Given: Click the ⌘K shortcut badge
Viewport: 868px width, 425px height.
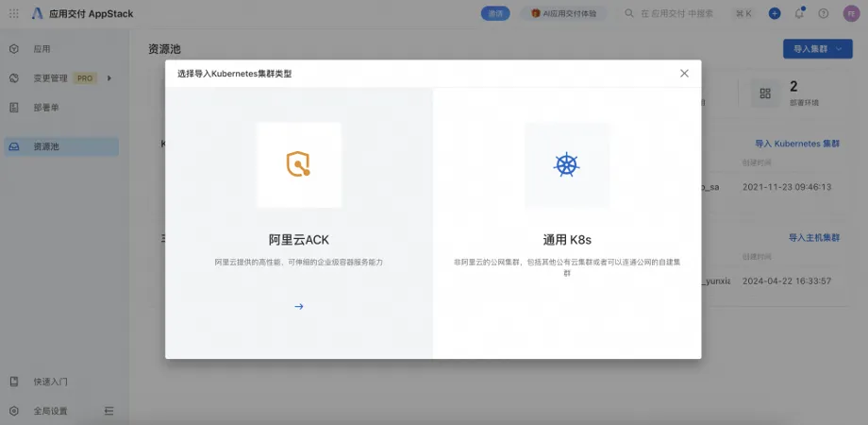Looking at the screenshot, I should click(744, 14).
